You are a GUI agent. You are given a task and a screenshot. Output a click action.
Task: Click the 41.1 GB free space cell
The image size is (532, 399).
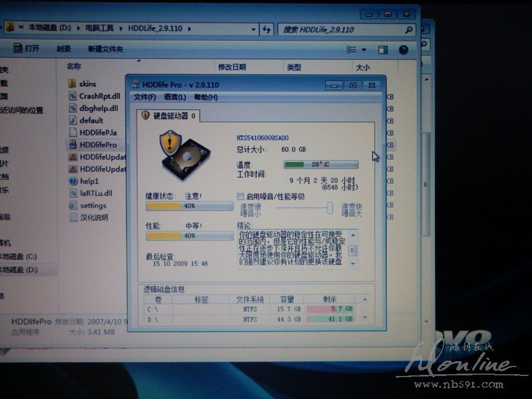[330, 319]
